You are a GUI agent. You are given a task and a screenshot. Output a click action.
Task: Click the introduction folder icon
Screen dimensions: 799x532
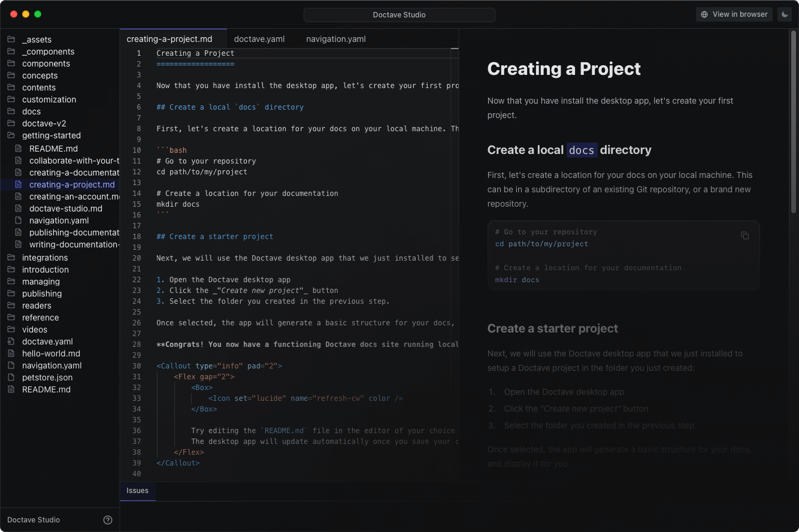point(11,270)
